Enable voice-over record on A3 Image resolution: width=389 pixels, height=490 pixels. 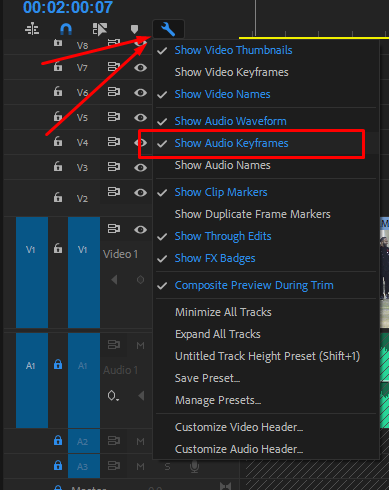point(194,466)
